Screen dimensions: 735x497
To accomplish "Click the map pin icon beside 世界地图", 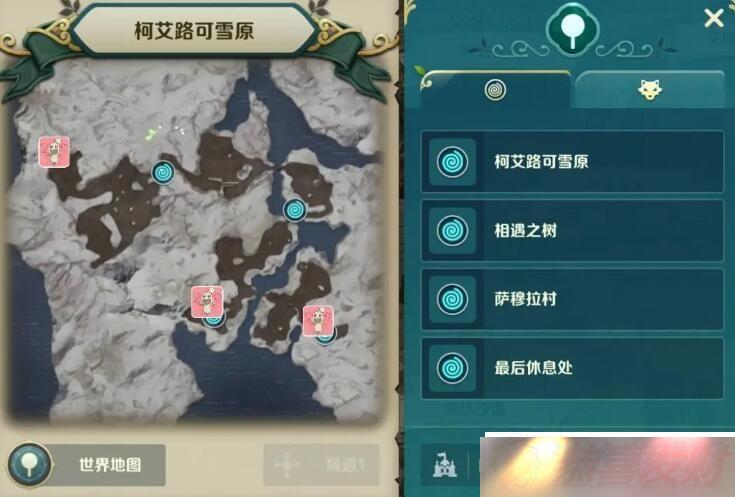I will click(x=30, y=465).
